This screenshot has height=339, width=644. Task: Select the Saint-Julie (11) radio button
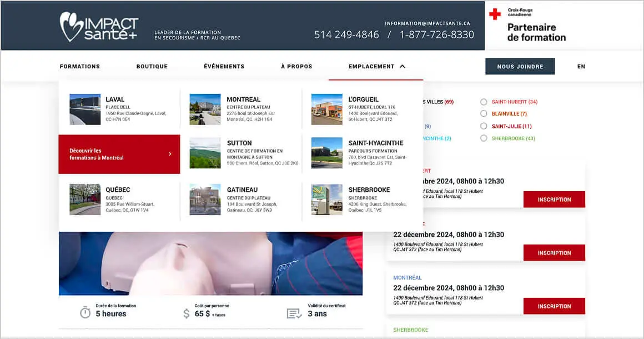(x=484, y=126)
